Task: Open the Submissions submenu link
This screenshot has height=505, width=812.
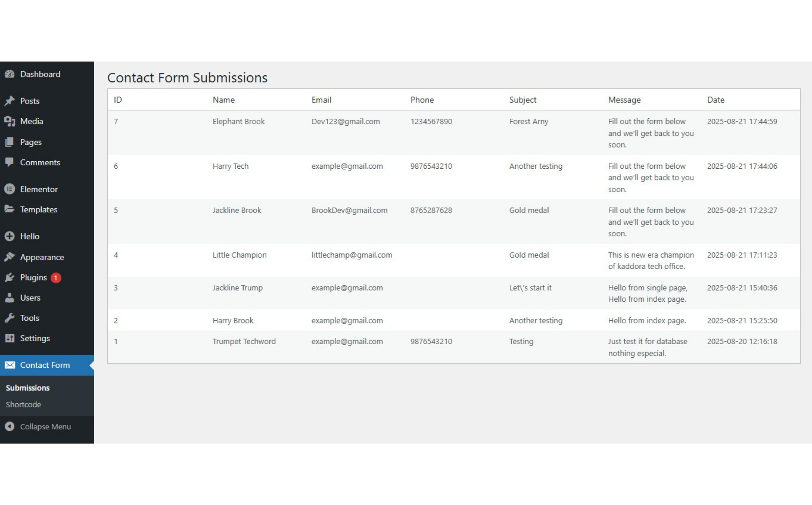Action: click(x=28, y=388)
